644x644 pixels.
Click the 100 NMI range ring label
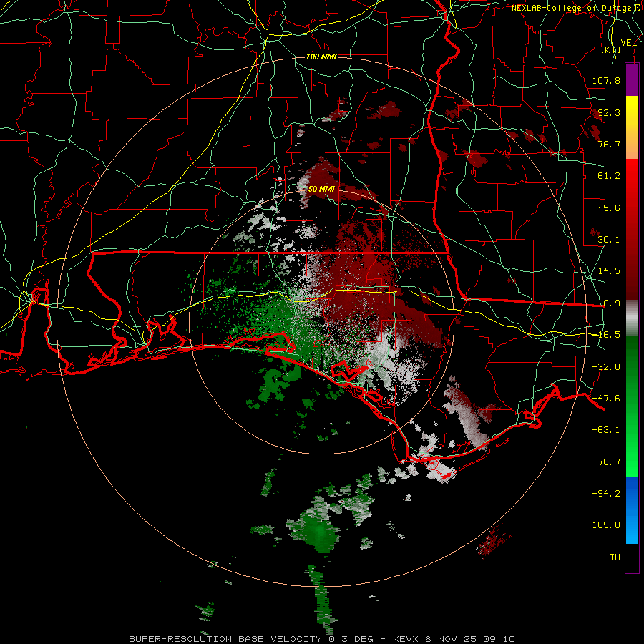pyautogui.click(x=321, y=57)
